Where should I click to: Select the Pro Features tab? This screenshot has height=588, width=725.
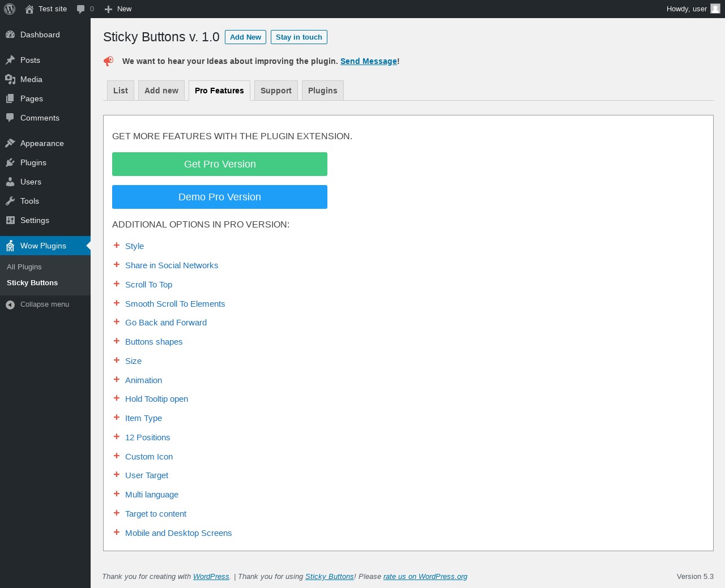(x=219, y=91)
